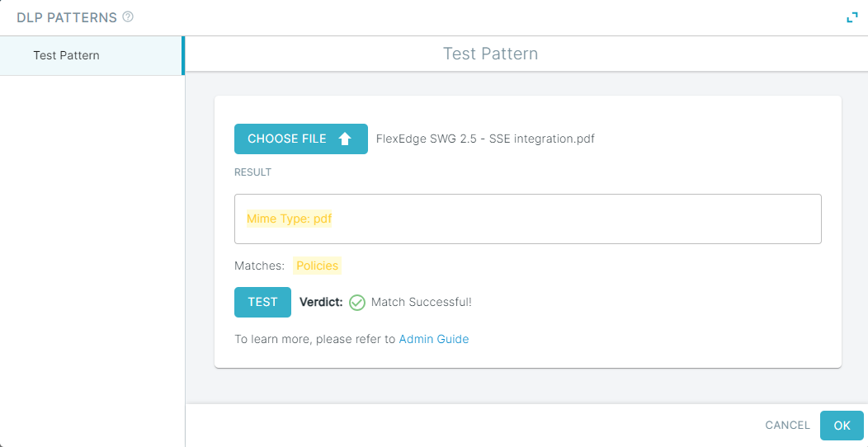Open the DLP Patterns help icon

[128, 17]
